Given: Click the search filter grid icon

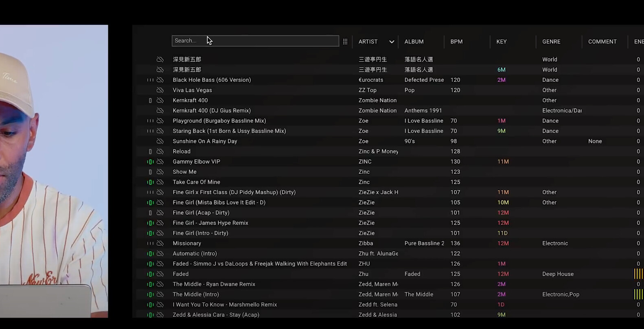Looking at the screenshot, I should pyautogui.click(x=345, y=42).
